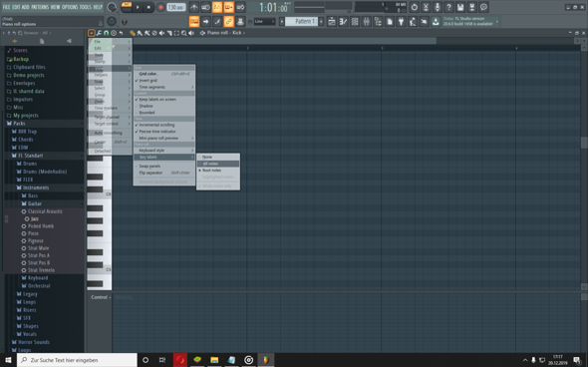Collapse the Guitar folder in browser
The width and height of the screenshot is (588, 367).
44,203
